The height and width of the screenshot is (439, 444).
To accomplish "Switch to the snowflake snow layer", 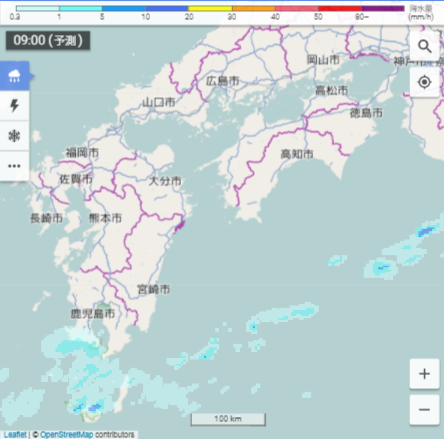I will click(14, 136).
